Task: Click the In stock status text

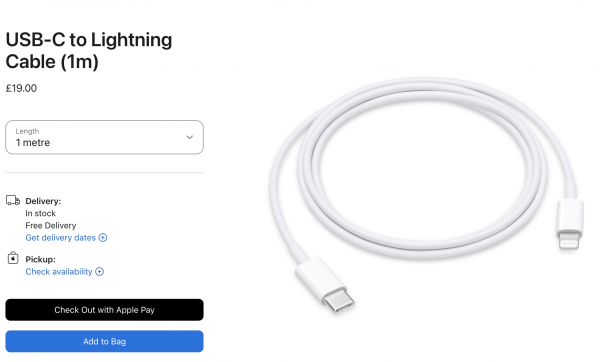Action: 41,213
